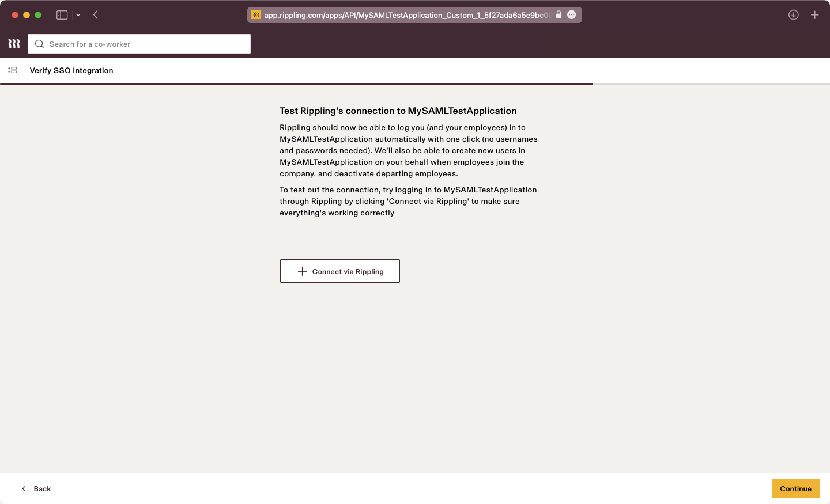Image resolution: width=830 pixels, height=504 pixels.
Task: Click the Rippling favicon in the address bar
Action: tap(255, 15)
